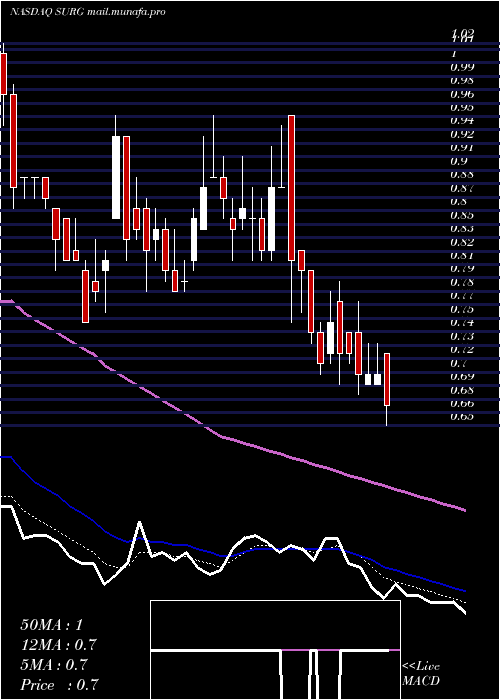500x700 pixels.
Task: Click the 0.92 price axis label
Action: tap(462, 134)
